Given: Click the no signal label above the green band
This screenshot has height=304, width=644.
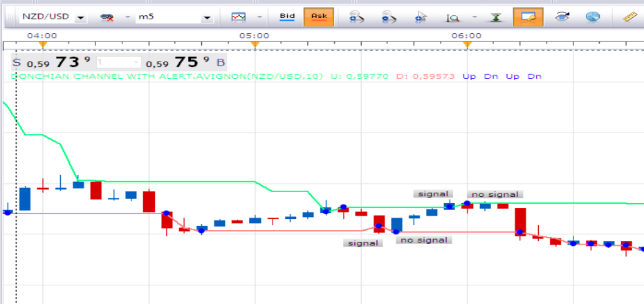Looking at the screenshot, I should tap(495, 194).
